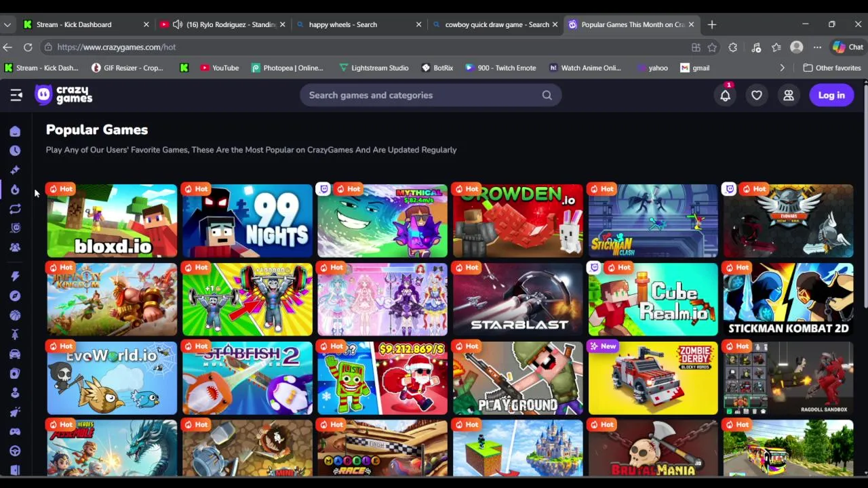Open the Bike category icon in sidebar

click(x=15, y=335)
